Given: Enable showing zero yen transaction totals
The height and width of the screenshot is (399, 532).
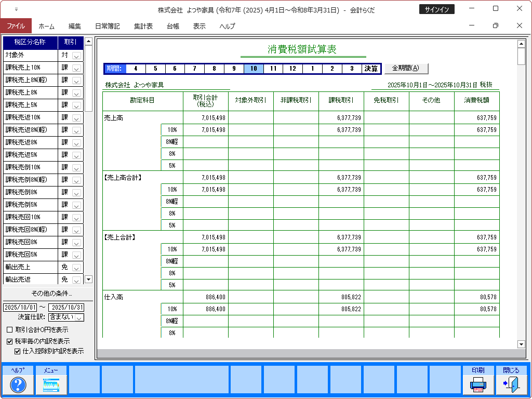Looking at the screenshot, I should point(10,330).
